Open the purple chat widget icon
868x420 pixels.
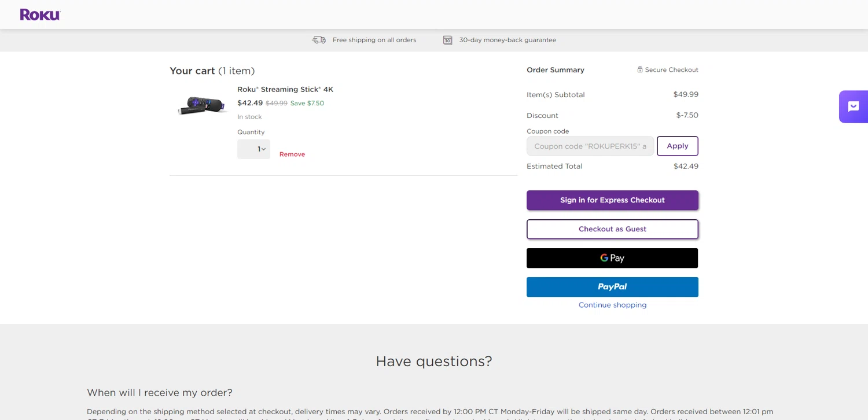coord(854,106)
